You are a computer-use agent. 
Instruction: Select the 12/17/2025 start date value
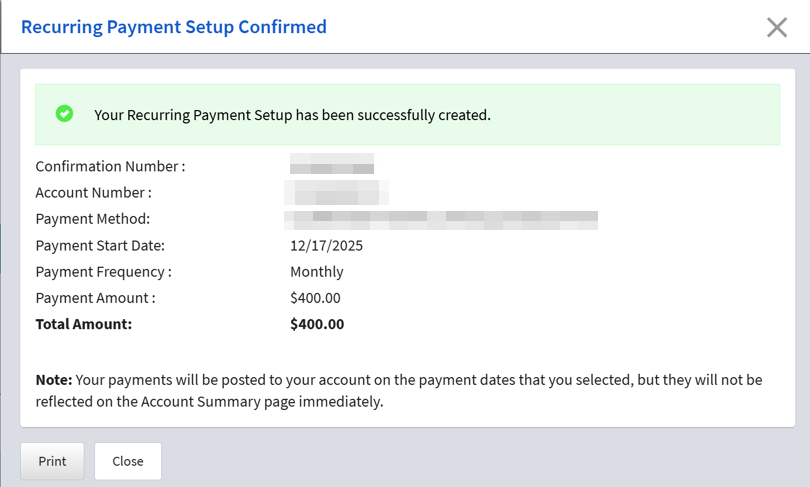[x=324, y=245]
